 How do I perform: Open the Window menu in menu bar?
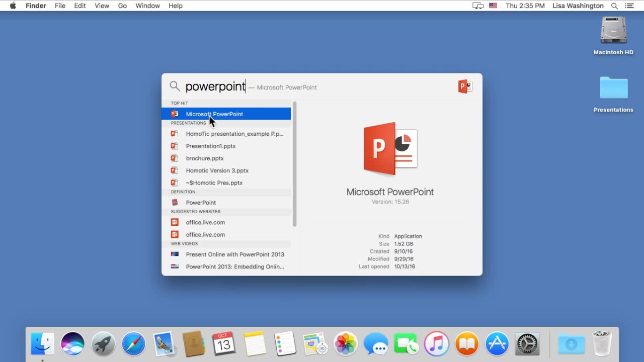coord(147,6)
